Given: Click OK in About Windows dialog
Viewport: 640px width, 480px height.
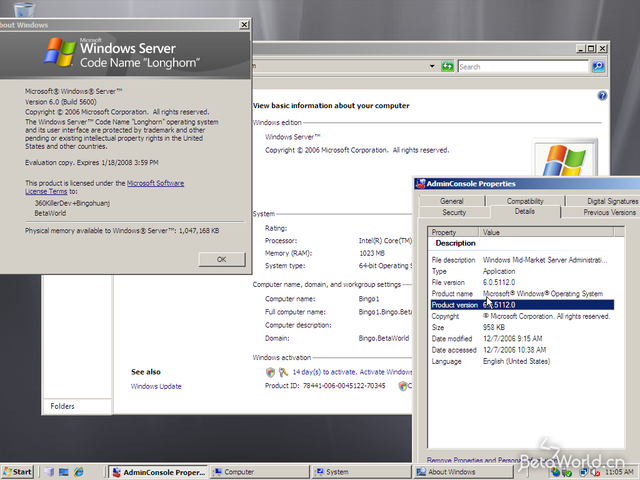Looking at the screenshot, I should coord(222,259).
